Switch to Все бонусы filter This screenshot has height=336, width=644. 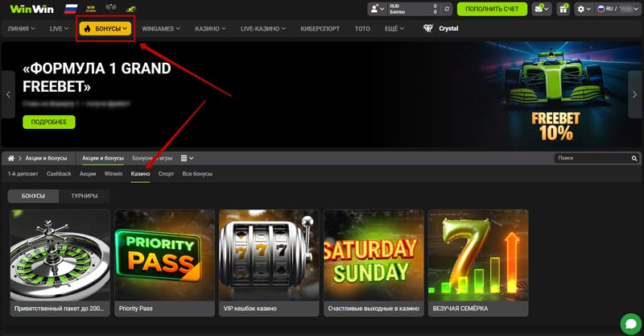197,174
